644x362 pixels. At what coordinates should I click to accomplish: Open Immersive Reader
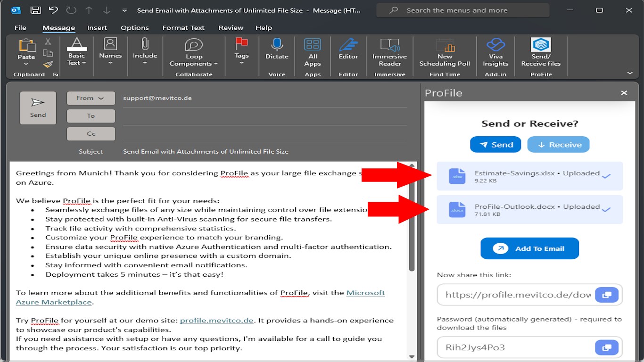click(x=390, y=52)
